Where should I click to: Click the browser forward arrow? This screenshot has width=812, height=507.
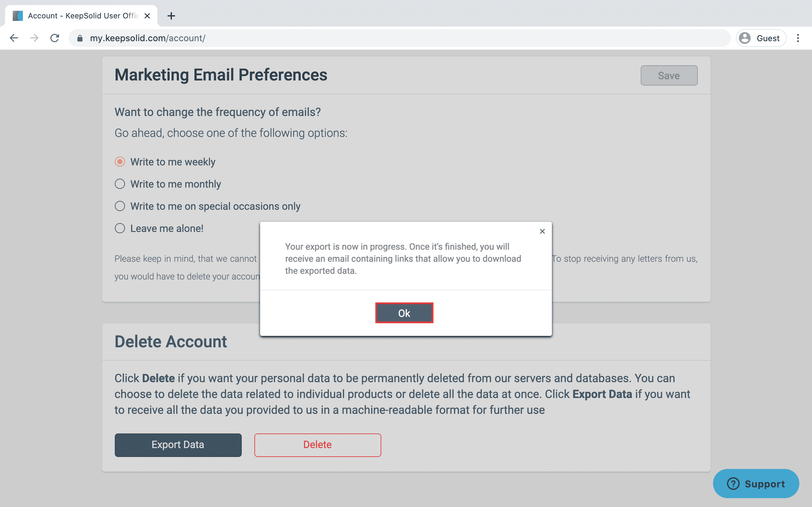34,38
